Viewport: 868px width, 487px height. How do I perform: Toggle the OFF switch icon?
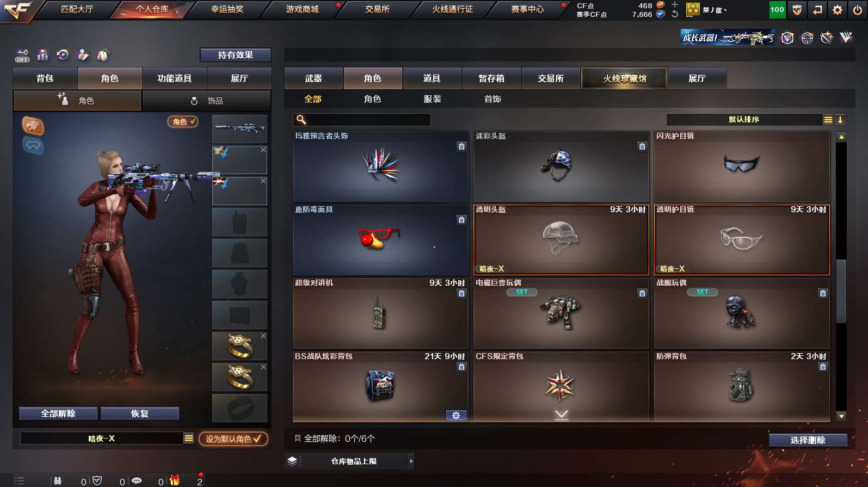click(22, 56)
